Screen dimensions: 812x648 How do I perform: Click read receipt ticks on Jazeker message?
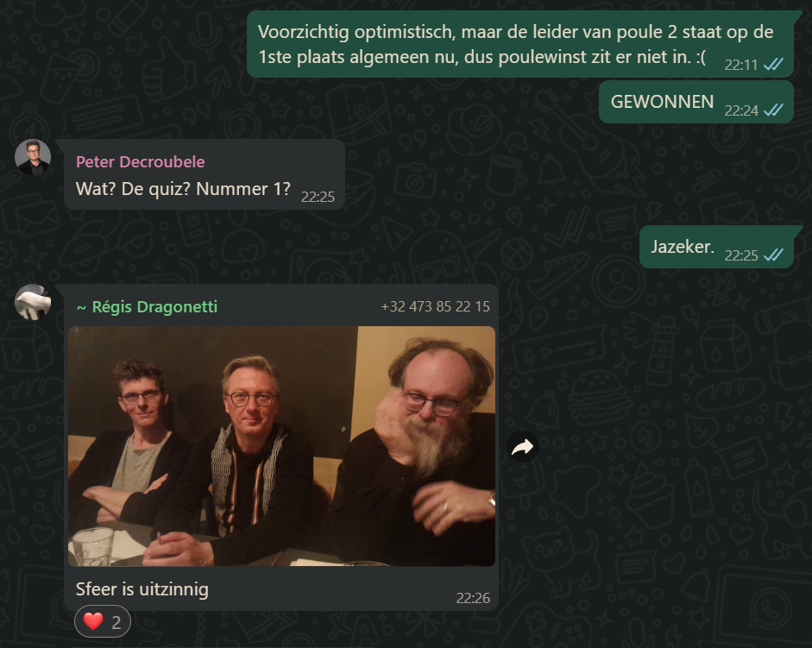pyautogui.click(x=774, y=255)
